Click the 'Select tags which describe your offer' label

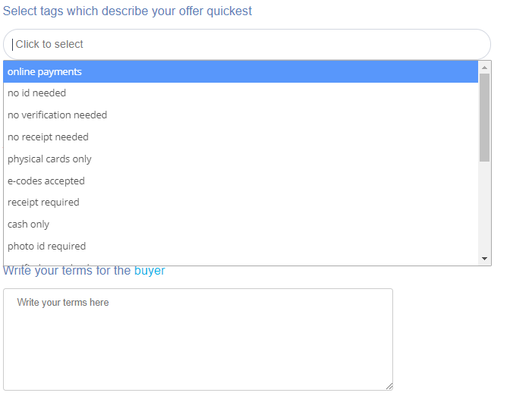pos(91,11)
